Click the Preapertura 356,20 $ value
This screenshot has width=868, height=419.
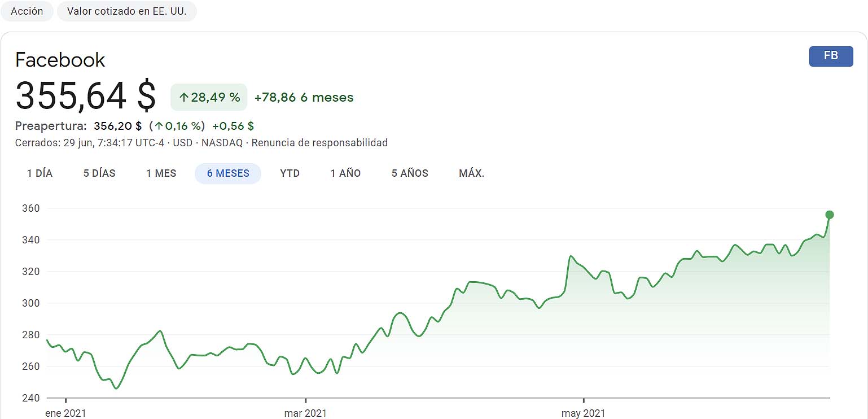click(118, 125)
